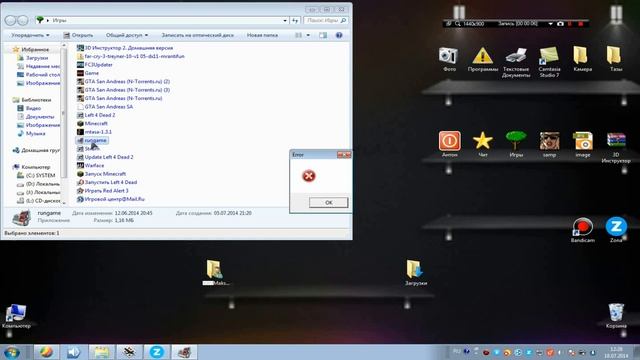The width and height of the screenshot is (640, 360).
Task: Click Записать на оптический диск
Action: click(x=198, y=35)
